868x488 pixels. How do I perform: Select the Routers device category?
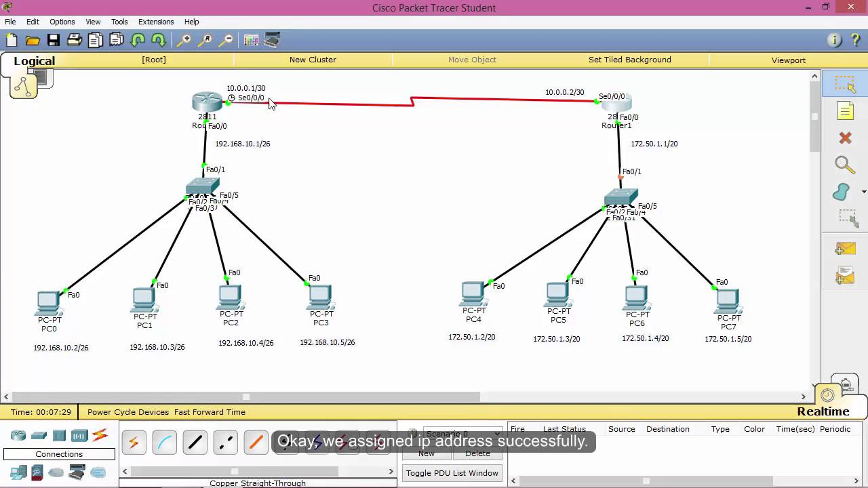coord(18,435)
